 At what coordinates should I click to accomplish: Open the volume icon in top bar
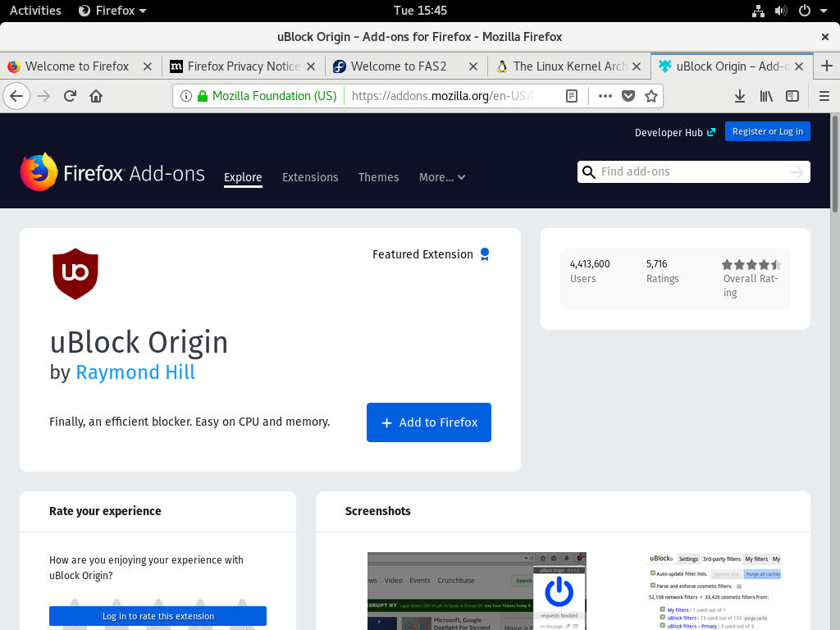tap(781, 11)
